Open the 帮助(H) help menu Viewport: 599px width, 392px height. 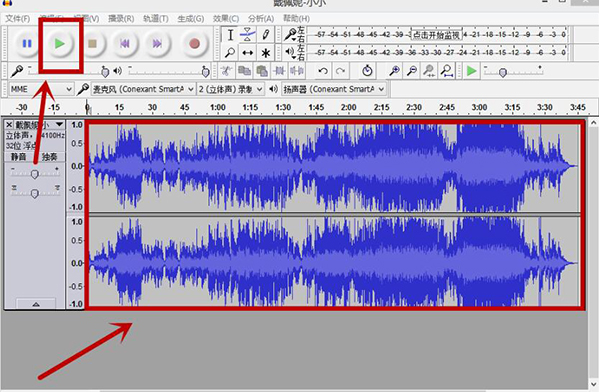click(296, 18)
